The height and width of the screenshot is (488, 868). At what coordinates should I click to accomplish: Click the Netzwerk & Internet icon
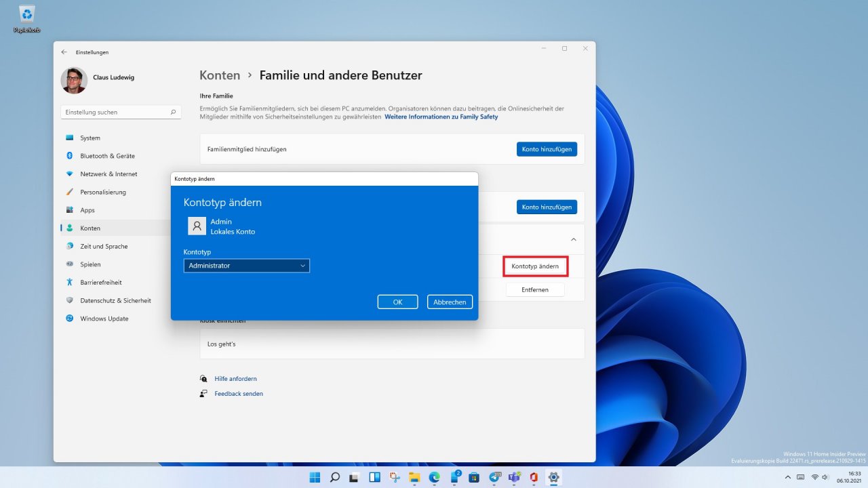point(69,174)
